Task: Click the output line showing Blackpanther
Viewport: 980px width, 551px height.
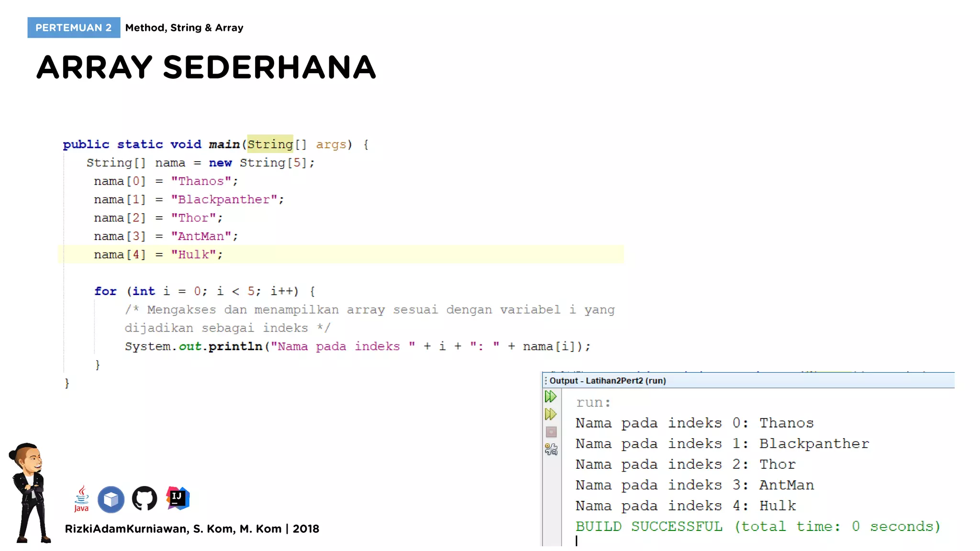Action: click(x=722, y=443)
